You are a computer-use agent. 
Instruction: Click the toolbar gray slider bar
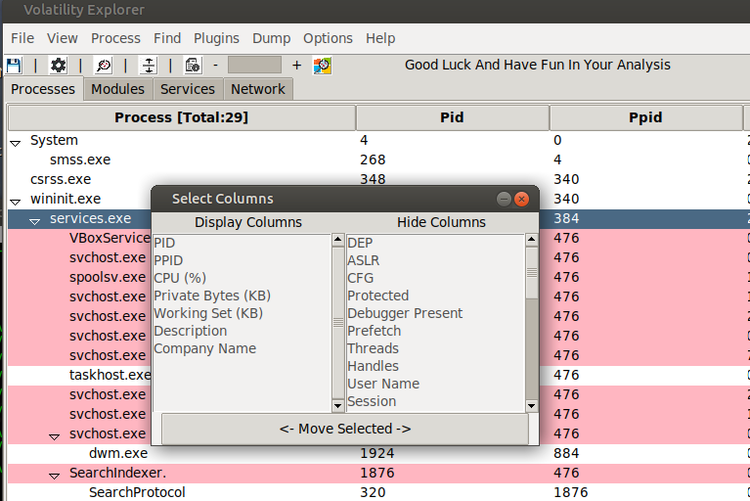point(254,65)
